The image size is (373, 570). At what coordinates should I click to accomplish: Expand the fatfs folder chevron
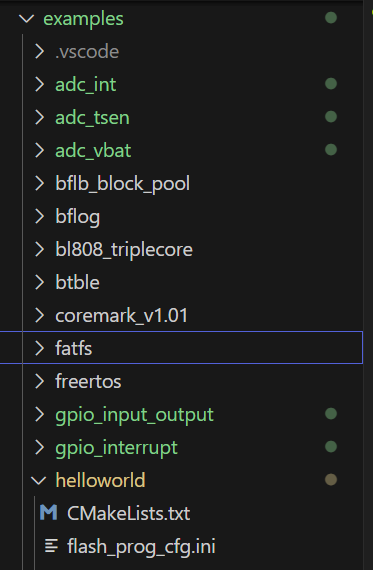click(x=39, y=348)
